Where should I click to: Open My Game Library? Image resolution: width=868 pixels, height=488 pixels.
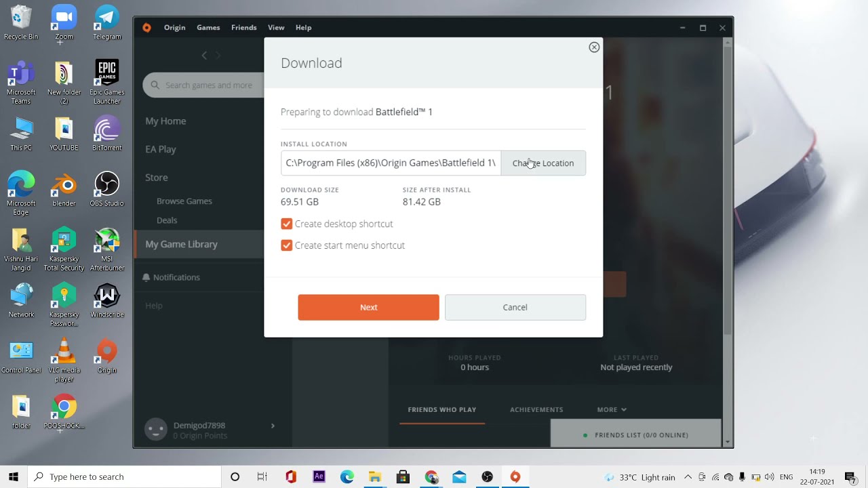181,244
